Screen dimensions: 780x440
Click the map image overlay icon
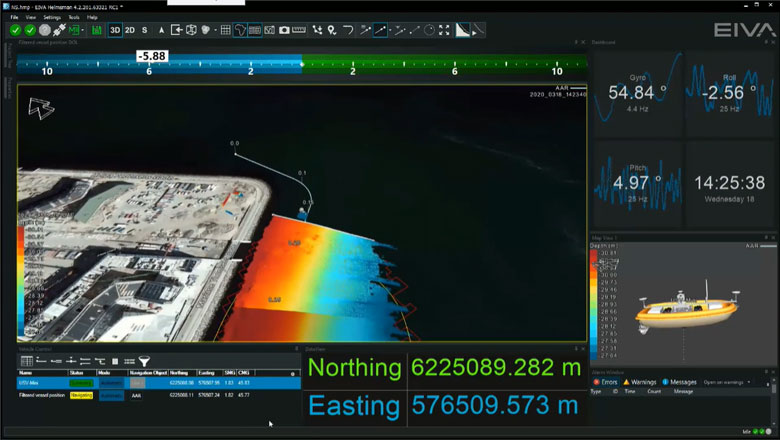point(270,30)
